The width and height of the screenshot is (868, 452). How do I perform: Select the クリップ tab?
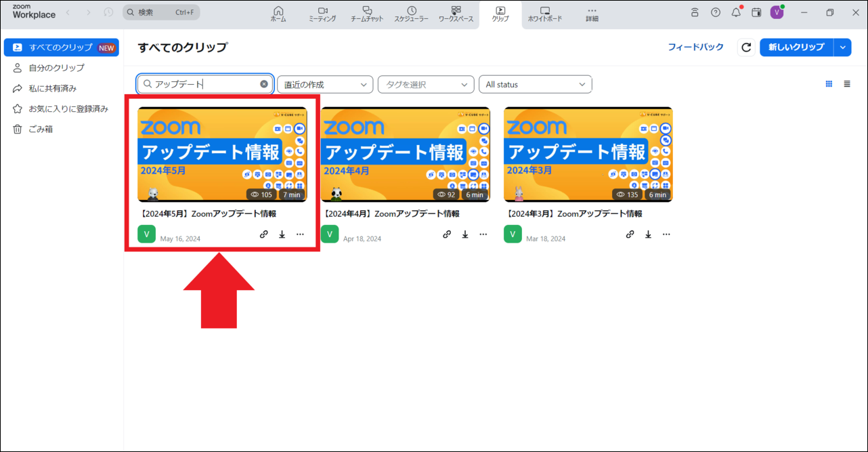click(500, 14)
